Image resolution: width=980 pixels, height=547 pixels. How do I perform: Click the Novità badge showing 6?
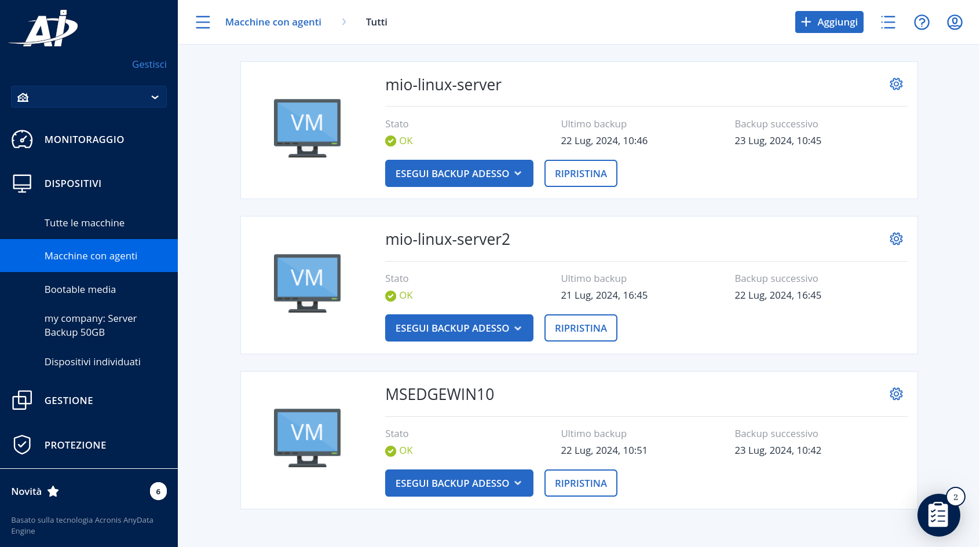[158, 491]
